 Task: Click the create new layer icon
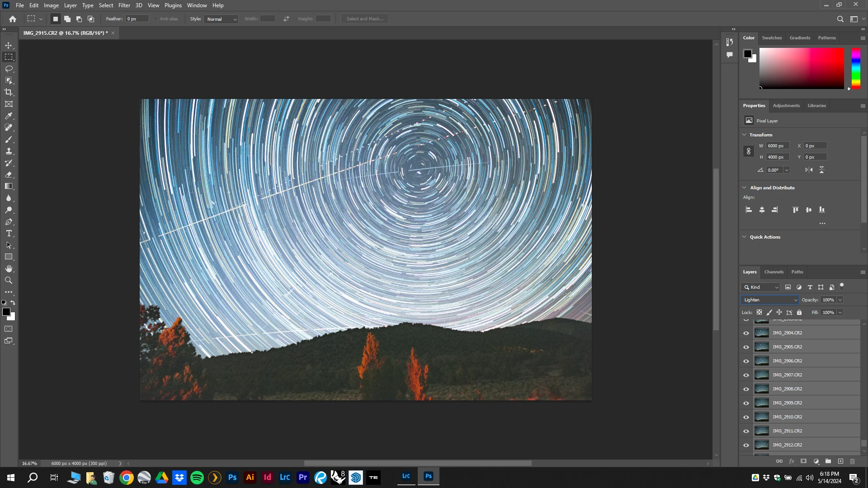[x=840, y=461]
